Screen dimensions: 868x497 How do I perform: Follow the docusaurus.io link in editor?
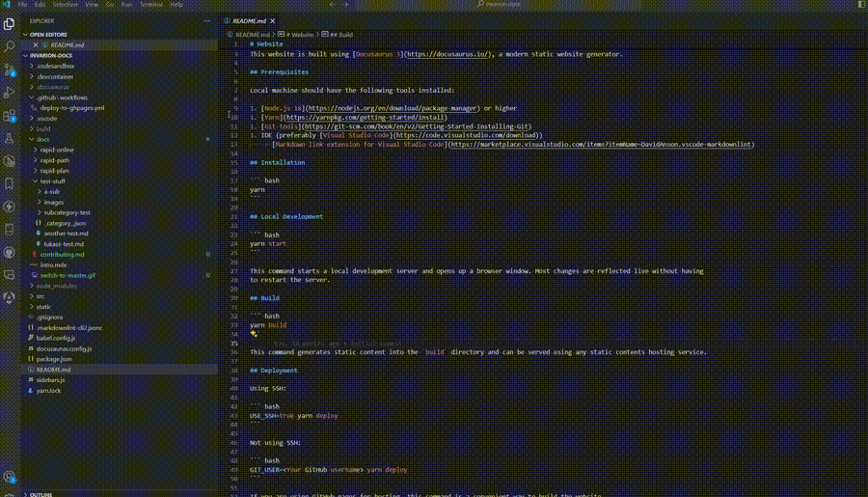448,54
